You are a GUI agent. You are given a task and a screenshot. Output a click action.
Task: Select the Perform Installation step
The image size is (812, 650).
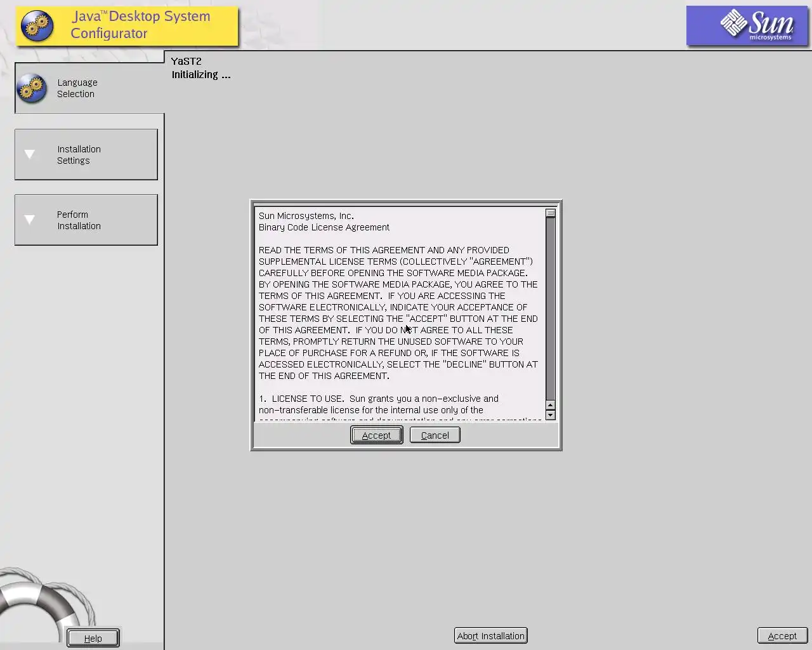pyautogui.click(x=86, y=220)
